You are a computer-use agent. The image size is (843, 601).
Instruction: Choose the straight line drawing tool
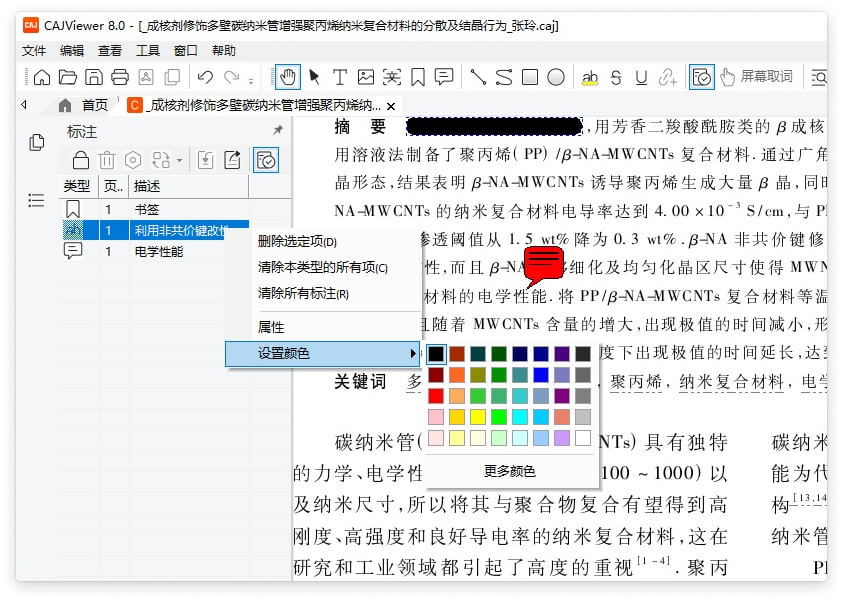[x=478, y=77]
